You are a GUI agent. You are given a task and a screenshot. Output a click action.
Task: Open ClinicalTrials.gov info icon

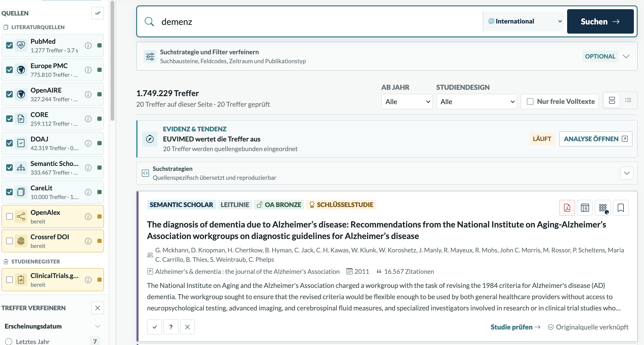[x=88, y=280]
